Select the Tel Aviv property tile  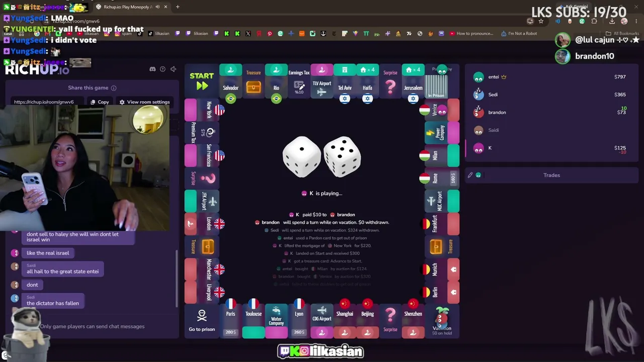(345, 81)
